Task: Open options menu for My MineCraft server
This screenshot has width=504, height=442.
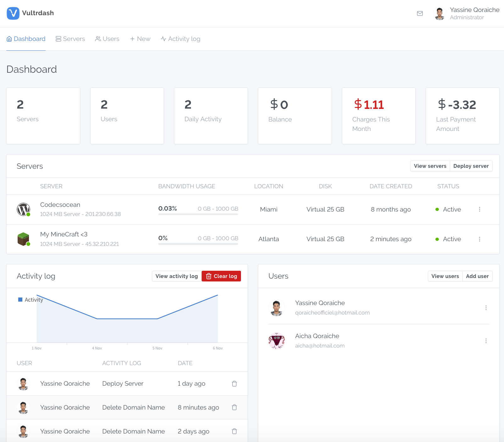Action: pyautogui.click(x=479, y=239)
